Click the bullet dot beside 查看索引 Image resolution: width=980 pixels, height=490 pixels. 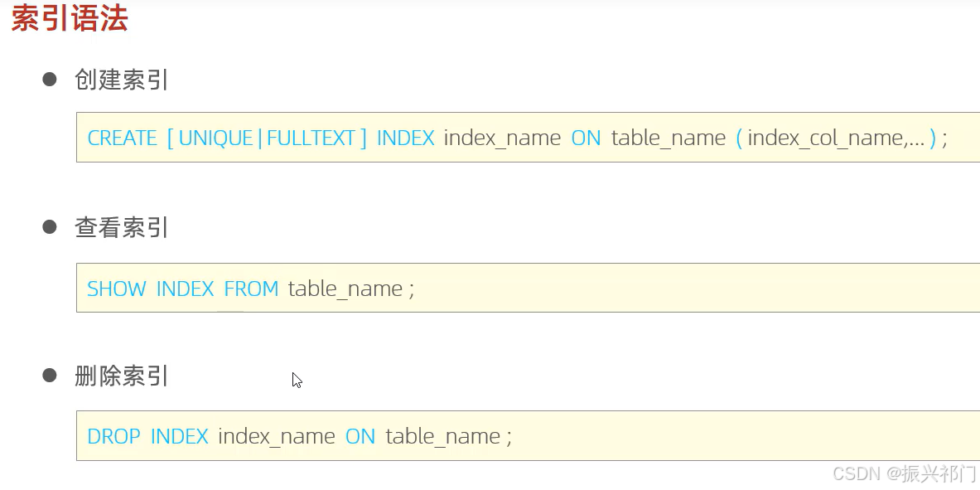50,226
